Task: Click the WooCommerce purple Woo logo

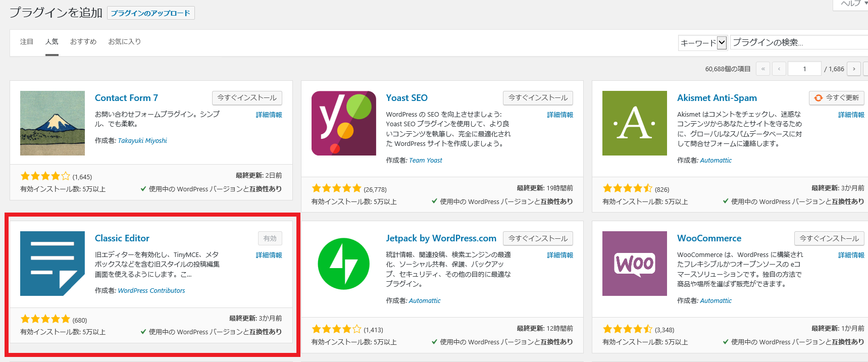Action: [635, 264]
